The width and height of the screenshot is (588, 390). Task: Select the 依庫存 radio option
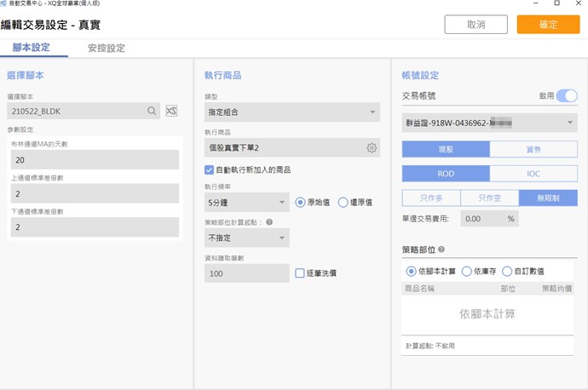point(466,271)
